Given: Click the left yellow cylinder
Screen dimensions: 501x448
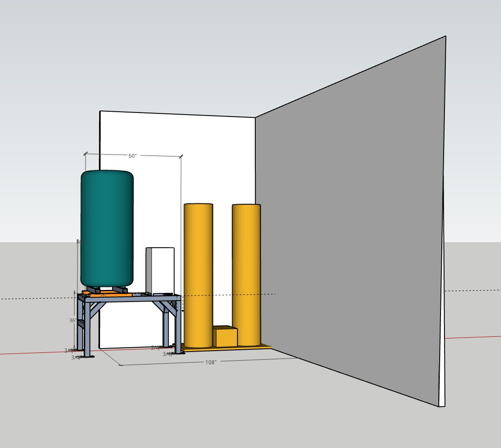Looking at the screenshot, I should coord(198,274).
